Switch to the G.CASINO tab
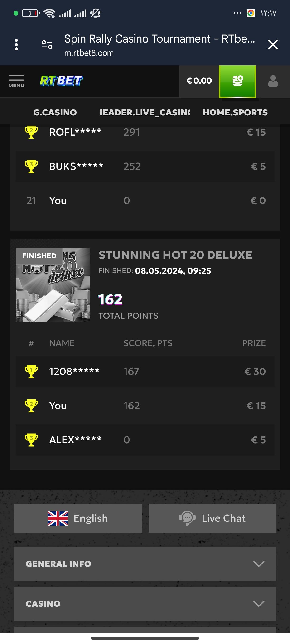The image size is (290, 644). pyautogui.click(x=55, y=113)
